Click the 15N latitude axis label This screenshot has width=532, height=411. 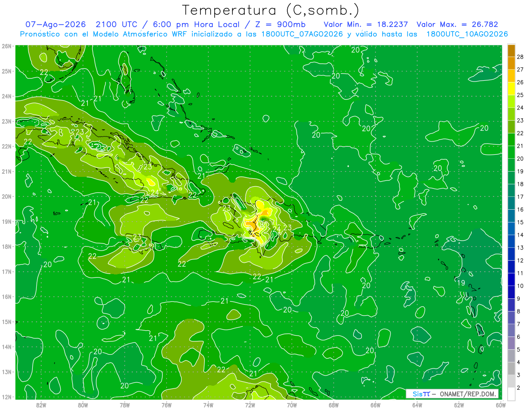[x=6, y=321]
